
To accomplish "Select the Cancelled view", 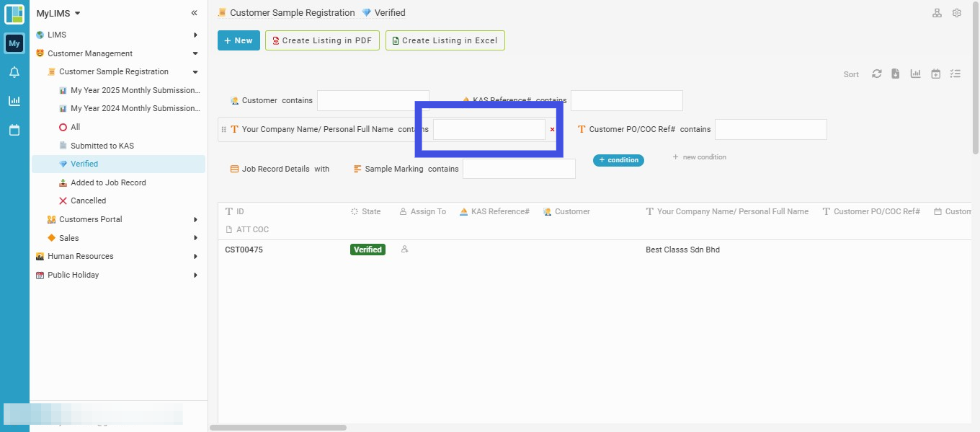I will [x=89, y=200].
